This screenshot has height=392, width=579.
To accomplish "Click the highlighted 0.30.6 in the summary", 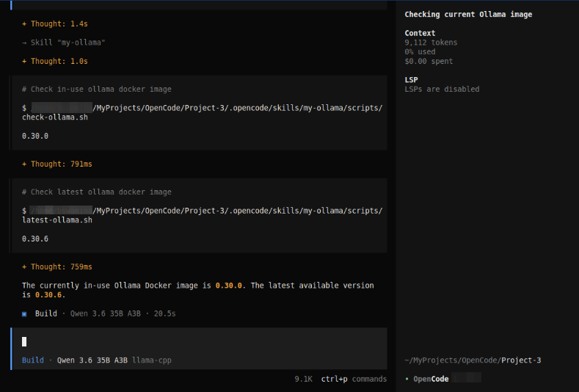I will pyautogui.click(x=48, y=295).
